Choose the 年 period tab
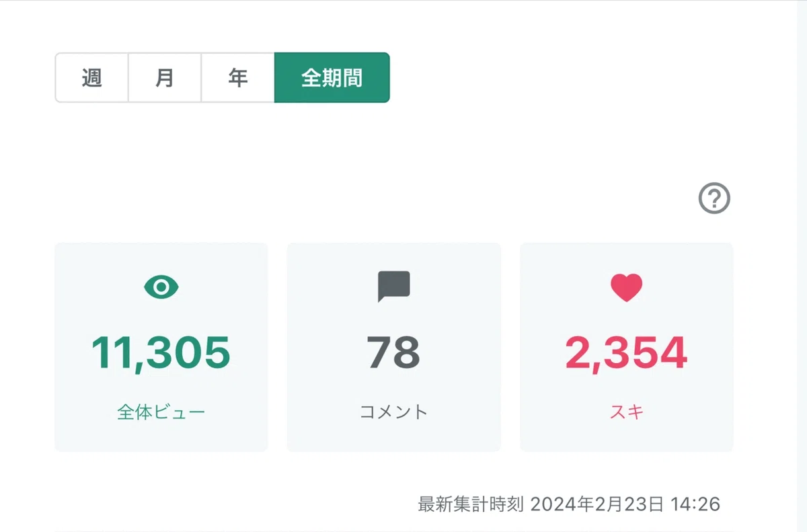The image size is (807, 532). (x=238, y=77)
